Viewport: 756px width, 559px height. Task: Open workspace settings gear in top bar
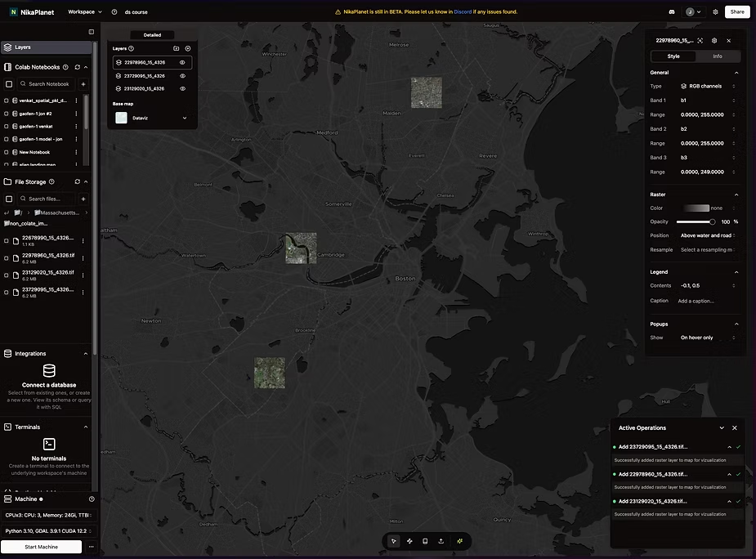[x=715, y=12]
